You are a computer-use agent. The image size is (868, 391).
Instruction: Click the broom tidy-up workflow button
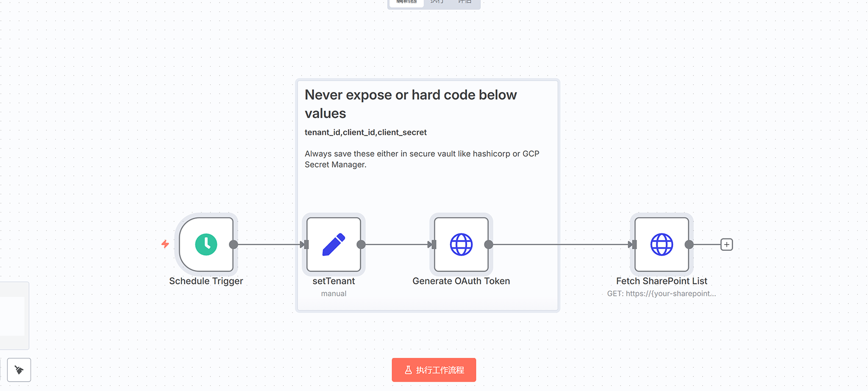19,370
